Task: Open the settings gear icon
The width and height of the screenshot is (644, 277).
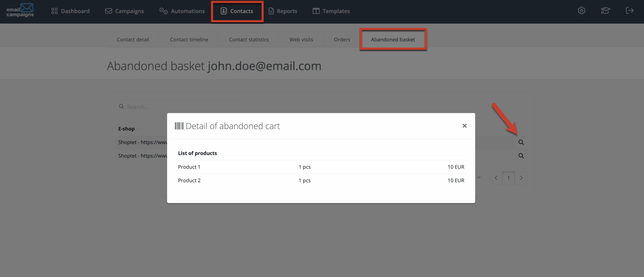Action: pyautogui.click(x=581, y=11)
